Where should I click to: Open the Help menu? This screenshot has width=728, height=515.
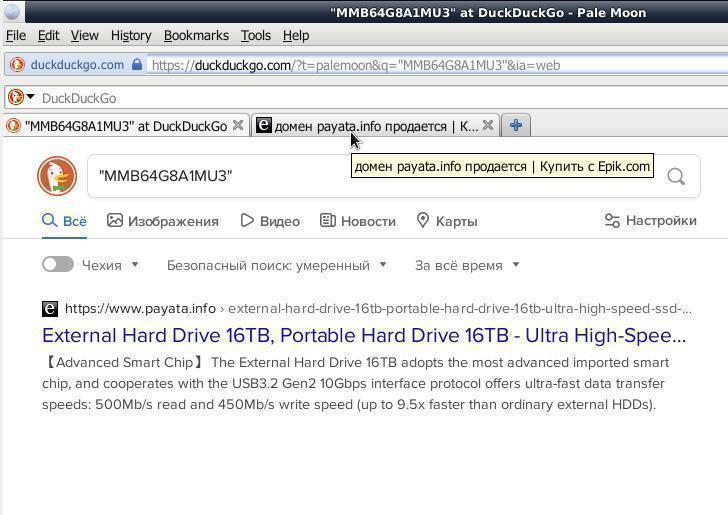(296, 36)
